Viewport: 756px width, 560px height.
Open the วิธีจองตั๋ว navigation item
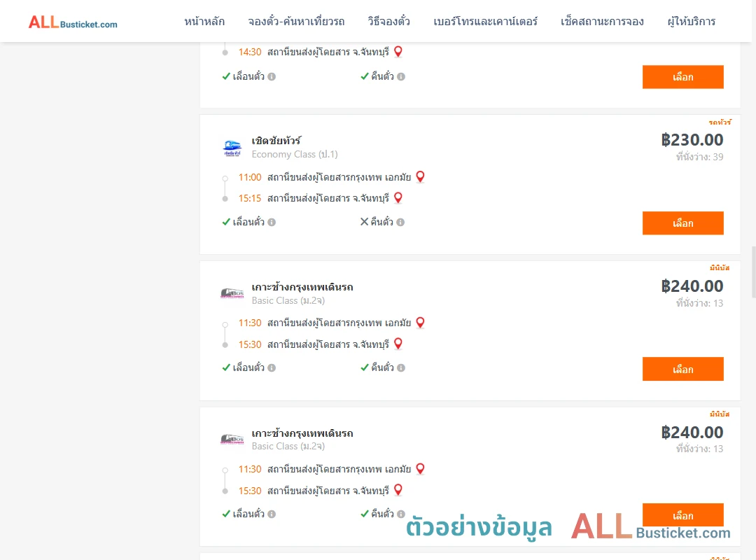pyautogui.click(x=388, y=22)
